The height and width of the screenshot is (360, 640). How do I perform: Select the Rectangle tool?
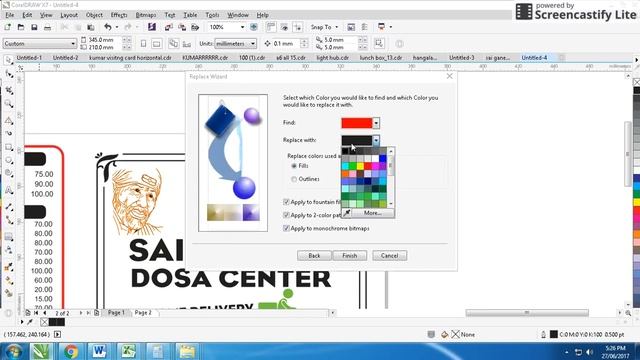[9, 147]
